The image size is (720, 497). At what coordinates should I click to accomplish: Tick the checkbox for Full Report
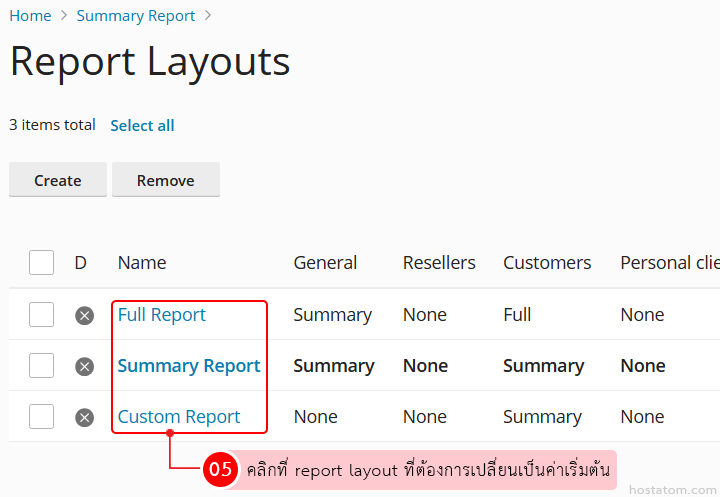(x=41, y=315)
